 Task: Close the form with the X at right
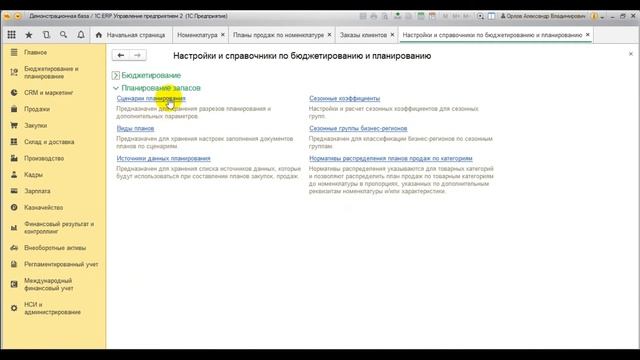point(631,54)
